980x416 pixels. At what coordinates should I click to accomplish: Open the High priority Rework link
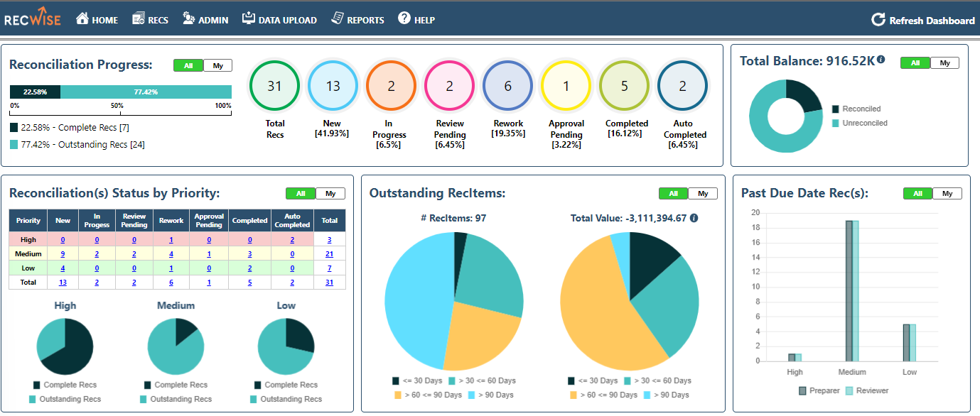[171, 239]
